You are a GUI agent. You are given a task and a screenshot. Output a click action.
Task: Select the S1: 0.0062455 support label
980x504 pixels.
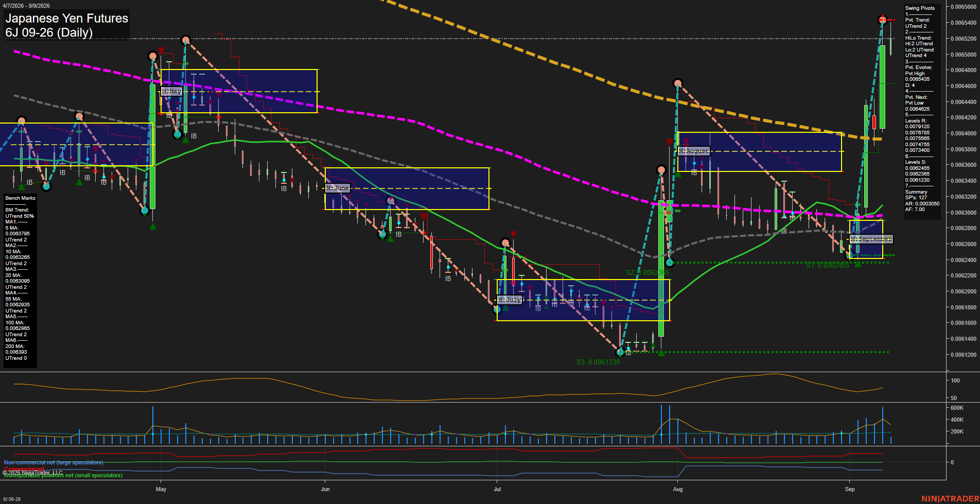point(828,266)
